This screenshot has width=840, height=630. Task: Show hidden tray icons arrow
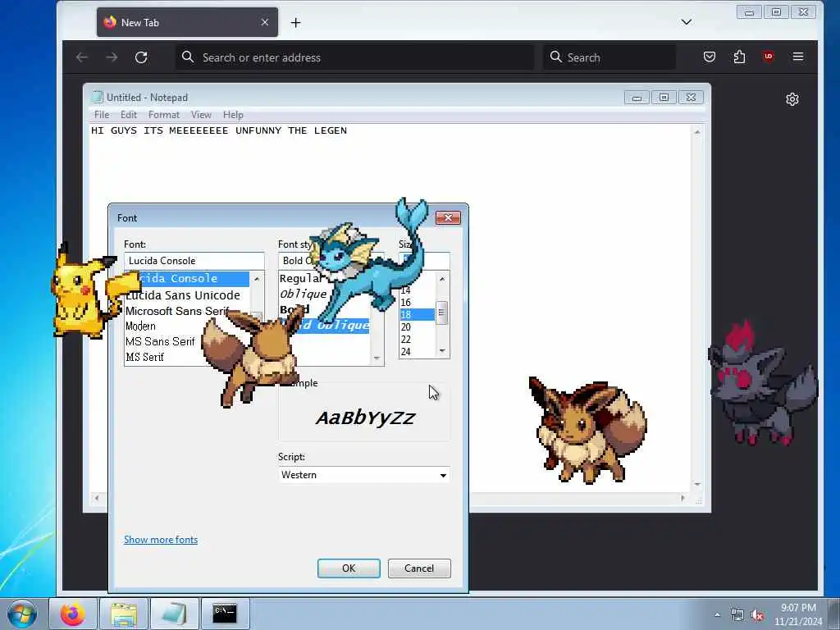pyautogui.click(x=717, y=614)
